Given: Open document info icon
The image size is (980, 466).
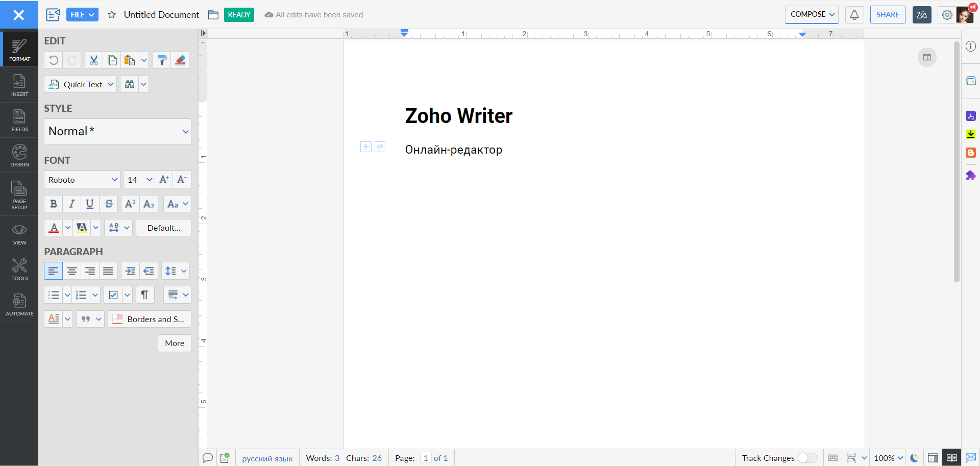Looking at the screenshot, I should [x=971, y=46].
